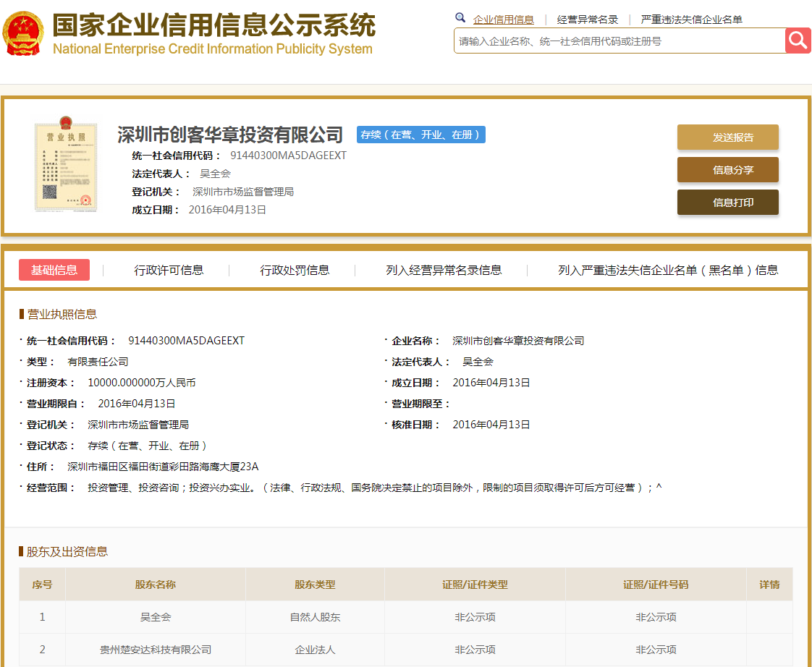Click the 信息分享 button

coord(727,169)
